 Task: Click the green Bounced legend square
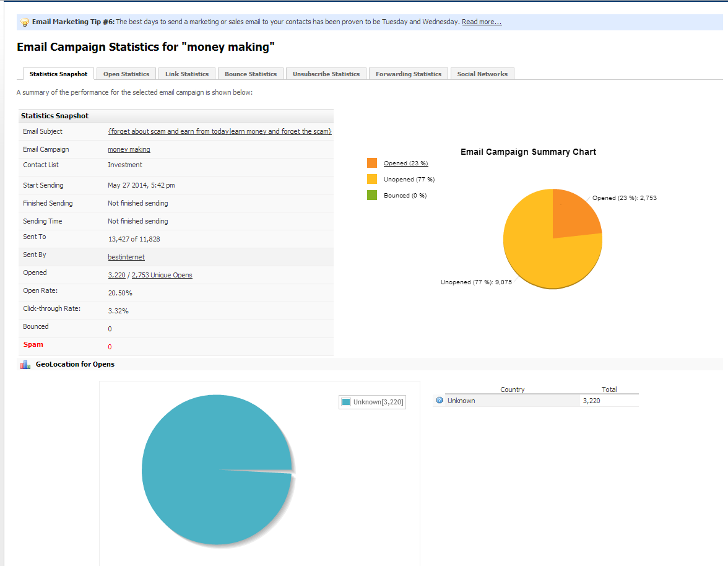371,194
